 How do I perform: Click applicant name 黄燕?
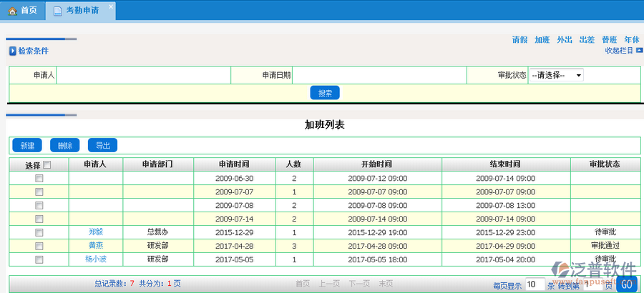point(96,246)
